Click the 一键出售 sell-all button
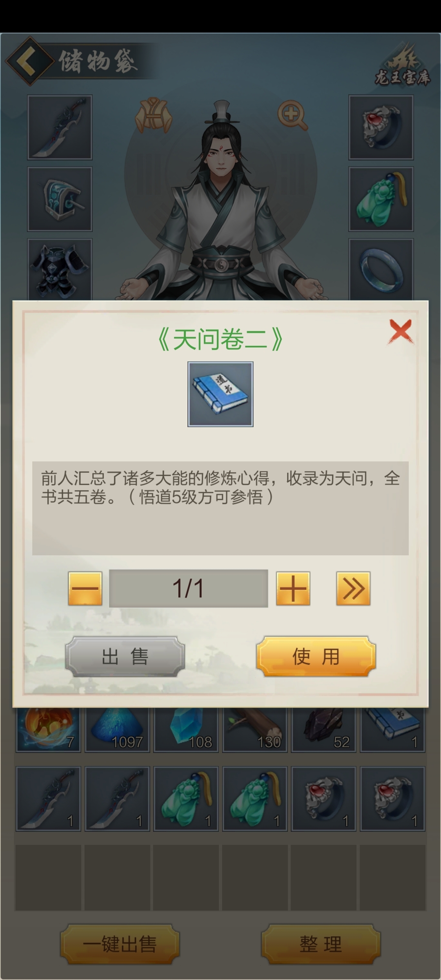Screen dimensions: 441x980 (120, 944)
